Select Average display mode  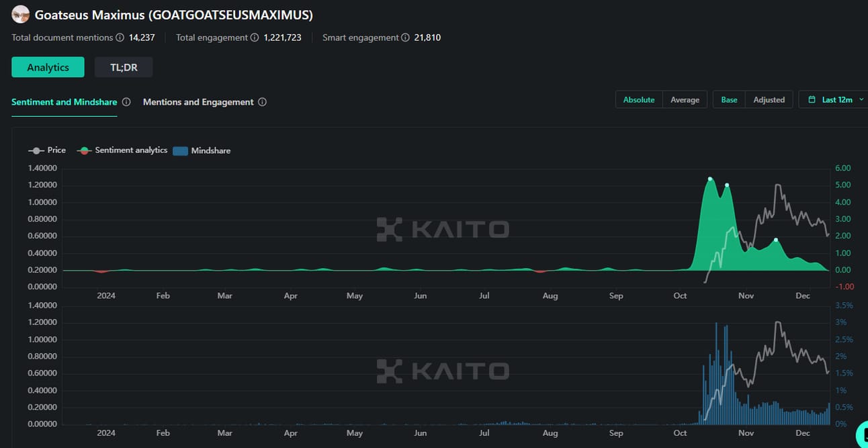[x=685, y=99]
